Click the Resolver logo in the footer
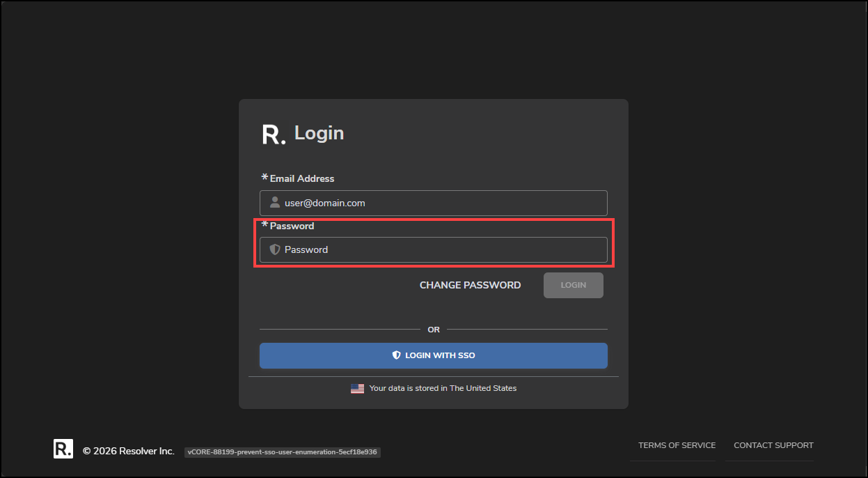 point(63,449)
